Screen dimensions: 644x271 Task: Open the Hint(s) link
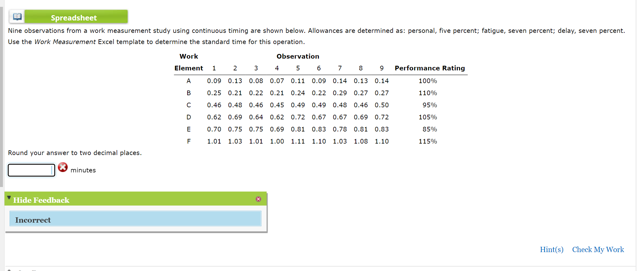pyautogui.click(x=552, y=250)
